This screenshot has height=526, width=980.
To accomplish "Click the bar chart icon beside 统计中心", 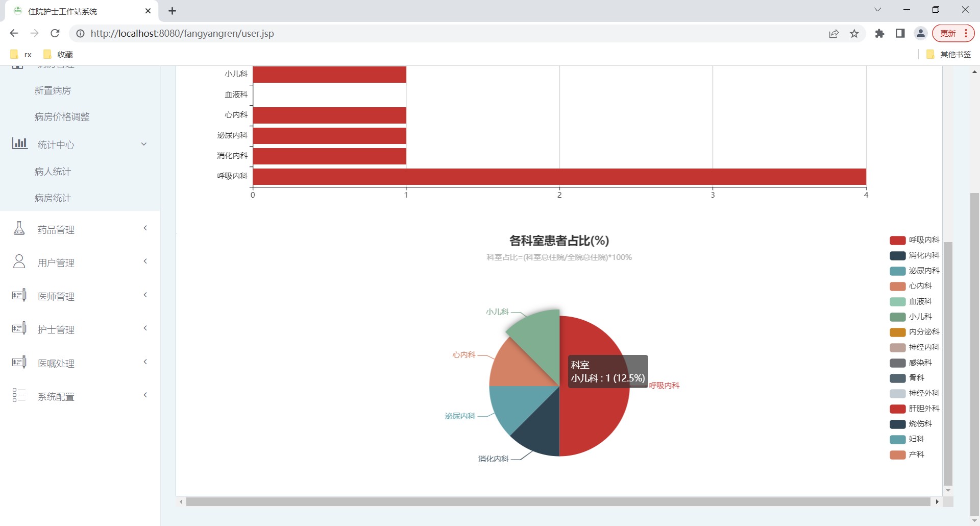I will coord(19,144).
